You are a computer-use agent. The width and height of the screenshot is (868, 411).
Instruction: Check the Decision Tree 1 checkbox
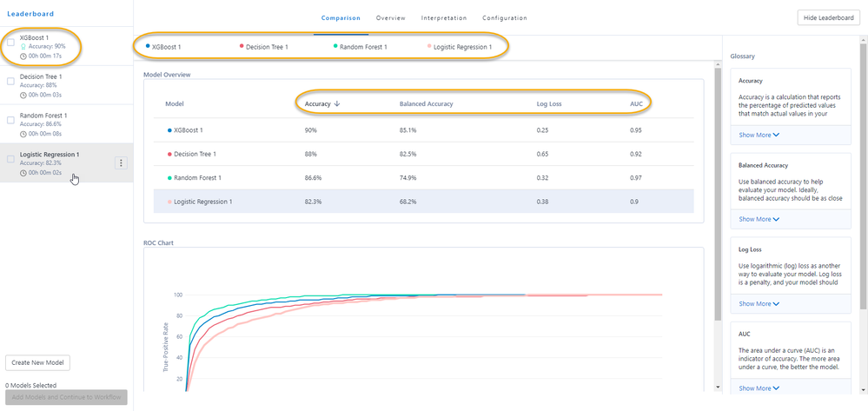pos(10,81)
